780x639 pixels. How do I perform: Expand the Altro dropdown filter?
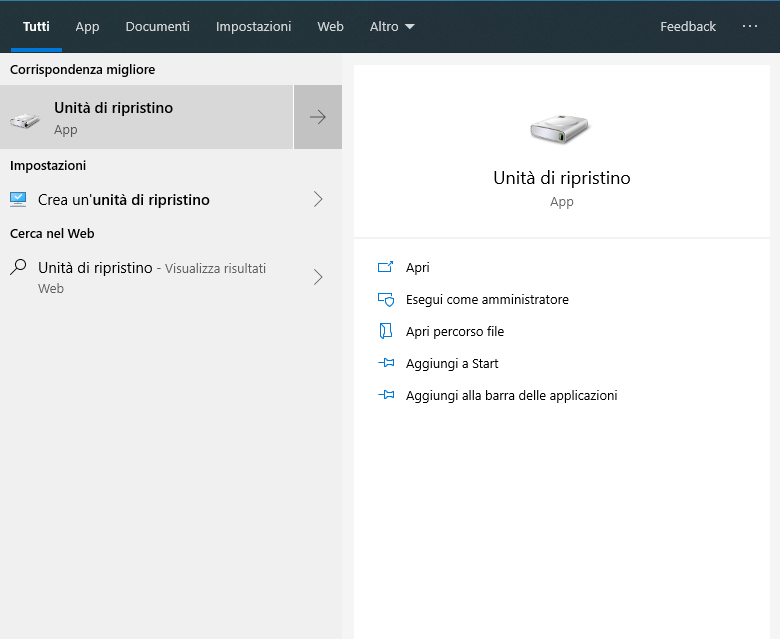(x=391, y=27)
